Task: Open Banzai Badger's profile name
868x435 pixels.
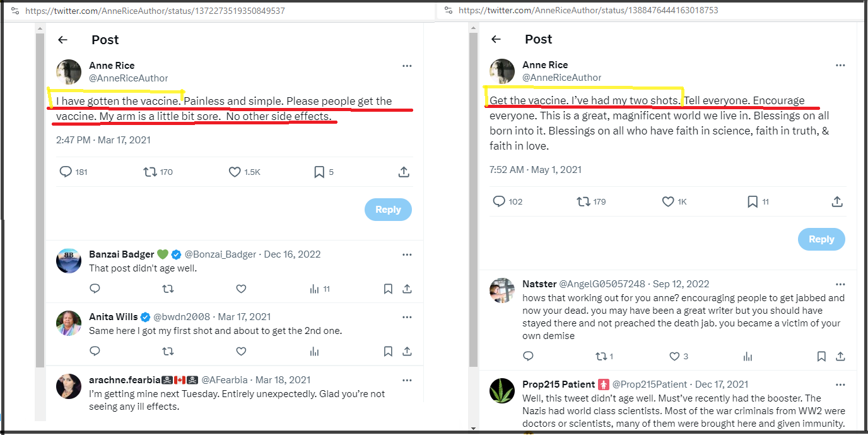Action: tap(122, 254)
